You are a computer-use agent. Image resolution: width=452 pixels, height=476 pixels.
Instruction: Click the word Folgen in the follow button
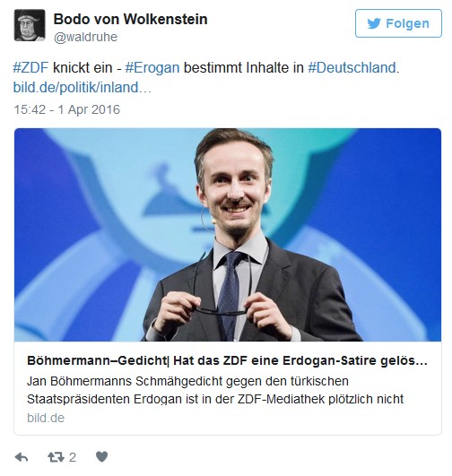pos(408,23)
